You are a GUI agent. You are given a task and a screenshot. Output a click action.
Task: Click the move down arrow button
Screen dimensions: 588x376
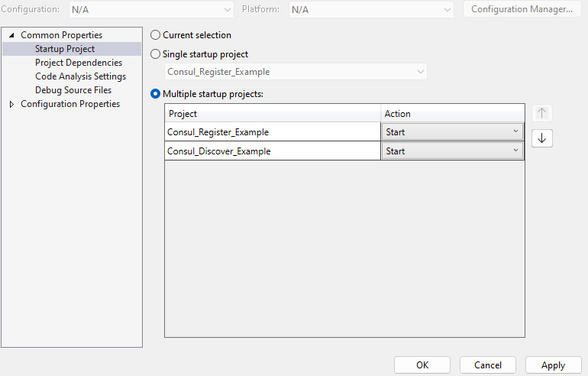pyautogui.click(x=541, y=138)
